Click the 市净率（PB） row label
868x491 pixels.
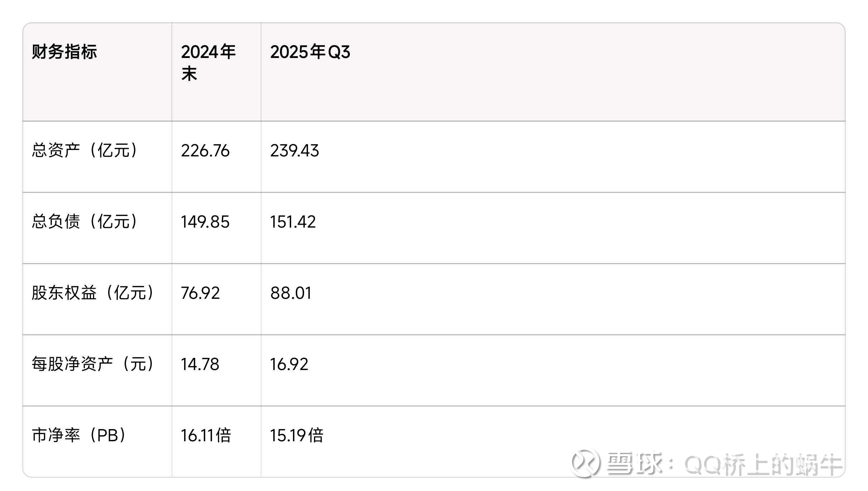pyautogui.click(x=79, y=435)
